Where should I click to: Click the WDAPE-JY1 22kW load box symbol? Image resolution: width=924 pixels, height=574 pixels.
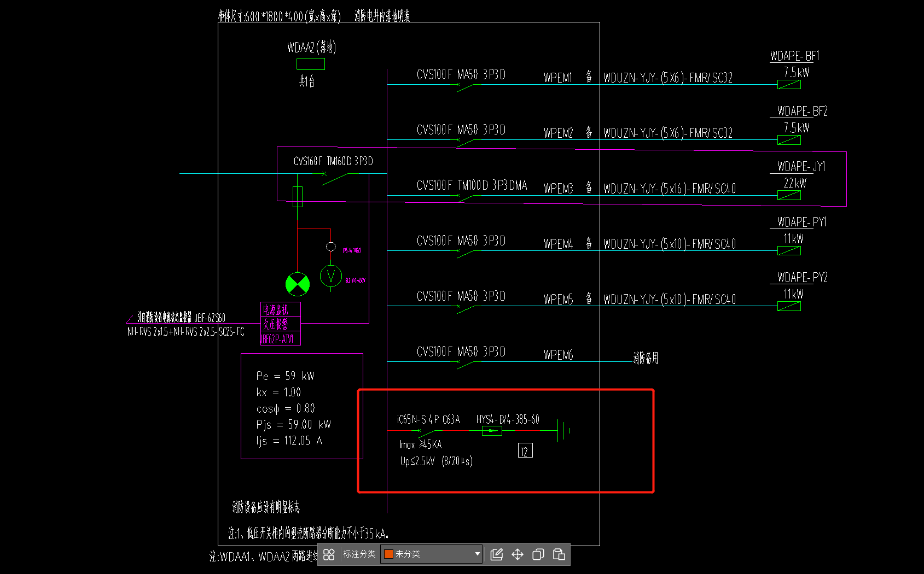tap(789, 195)
